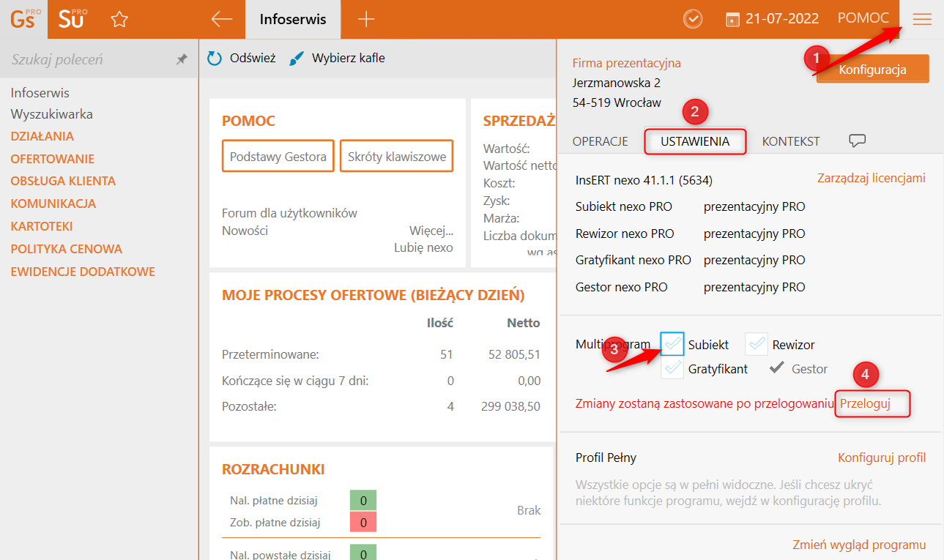Open the calendar date icon
Image resolution: width=944 pixels, height=560 pixels.
732,20
